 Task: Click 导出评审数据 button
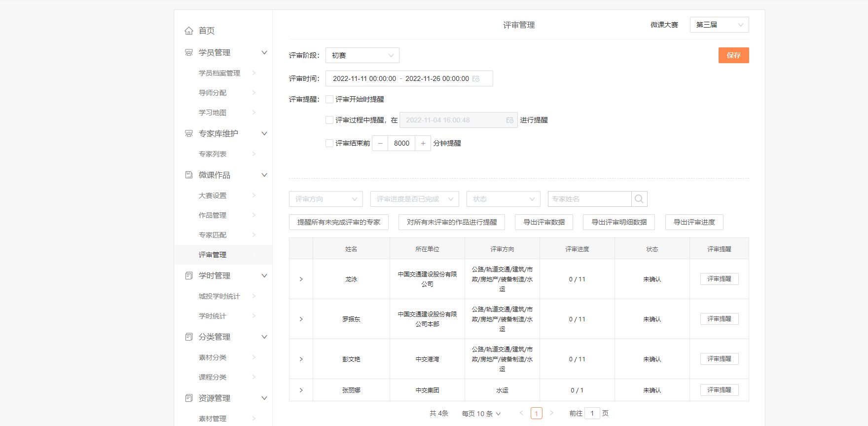544,222
